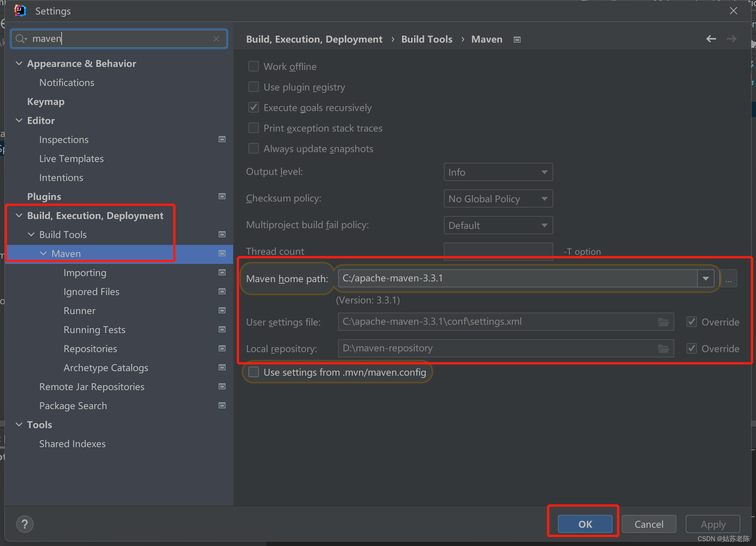
Task: Click the Local repository path field
Action: click(506, 349)
